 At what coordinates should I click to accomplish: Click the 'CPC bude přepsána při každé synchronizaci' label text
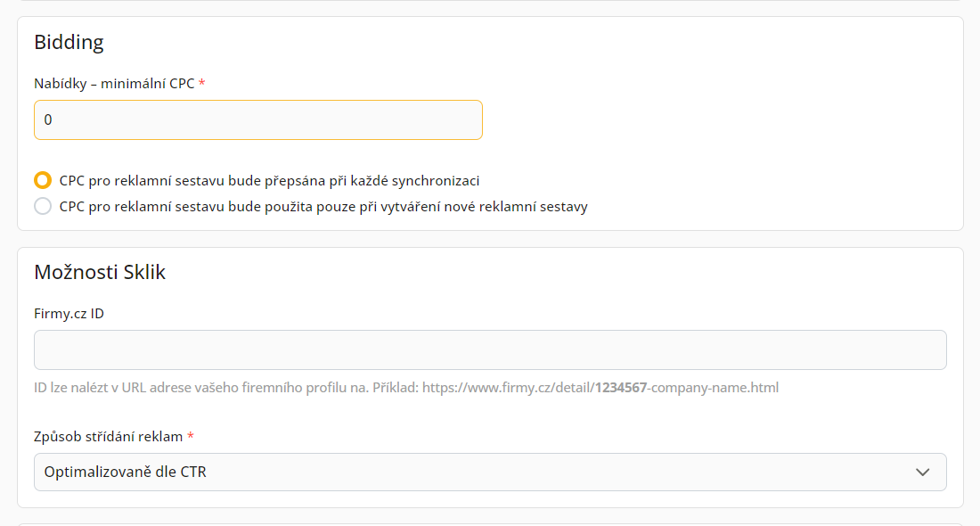(x=269, y=180)
